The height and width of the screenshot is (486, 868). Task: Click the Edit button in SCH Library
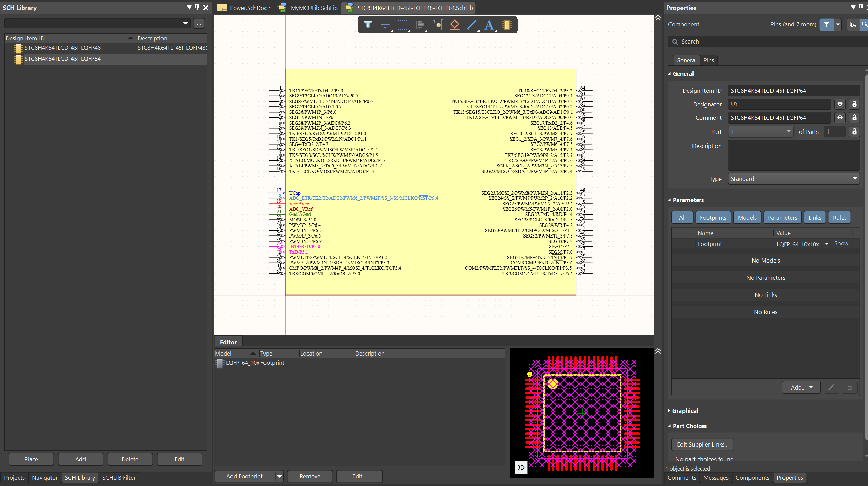179,459
